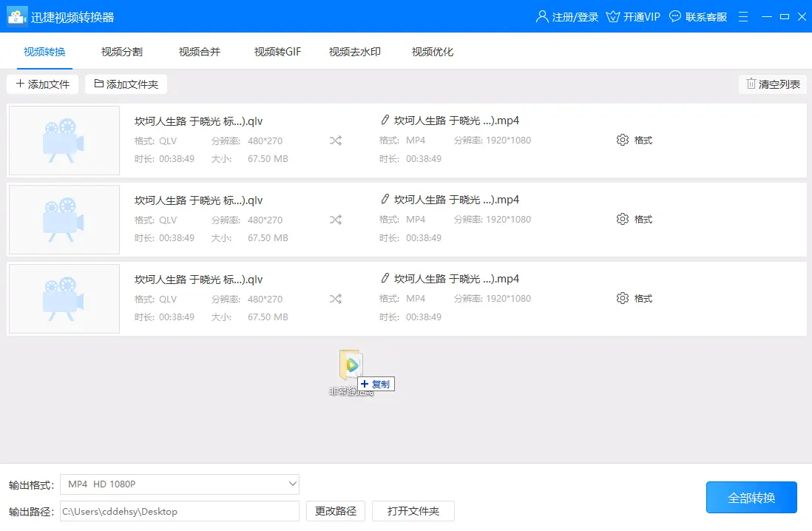Switch to the 视频分割 tab

coord(122,52)
